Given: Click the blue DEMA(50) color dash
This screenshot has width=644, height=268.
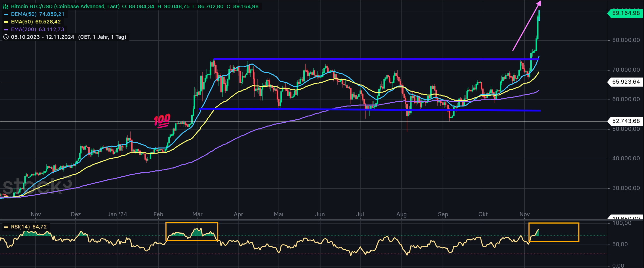Looking at the screenshot, I should pos(6,14).
